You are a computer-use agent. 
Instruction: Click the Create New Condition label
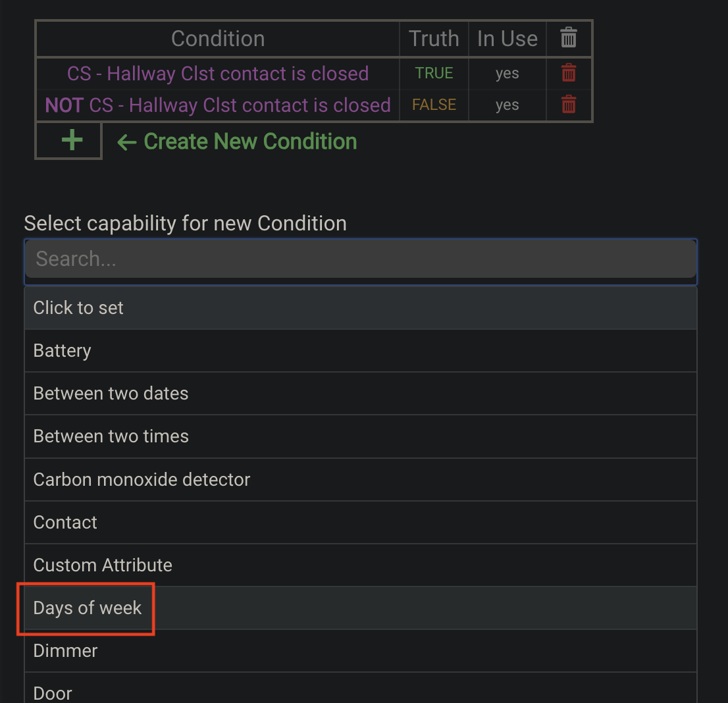pyautogui.click(x=250, y=141)
